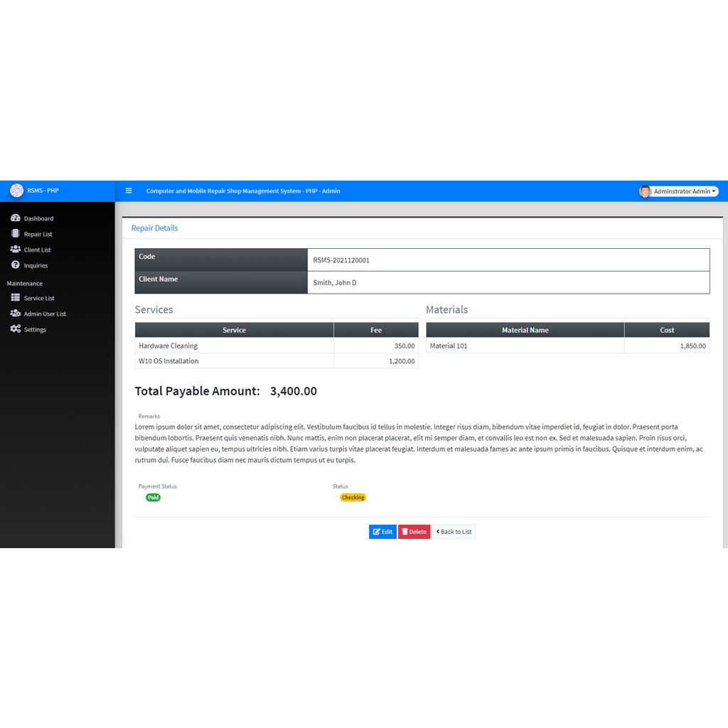Click the administrator avatar picture
Image resolution: width=728 pixels, height=728 pixels.
(645, 191)
